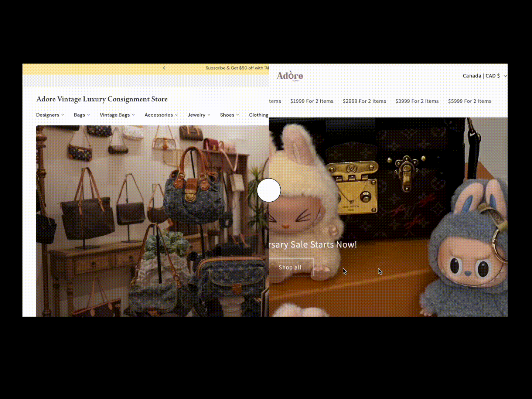Open the $5999 For 2 Items link
This screenshot has height=399, width=532.
tap(470, 101)
